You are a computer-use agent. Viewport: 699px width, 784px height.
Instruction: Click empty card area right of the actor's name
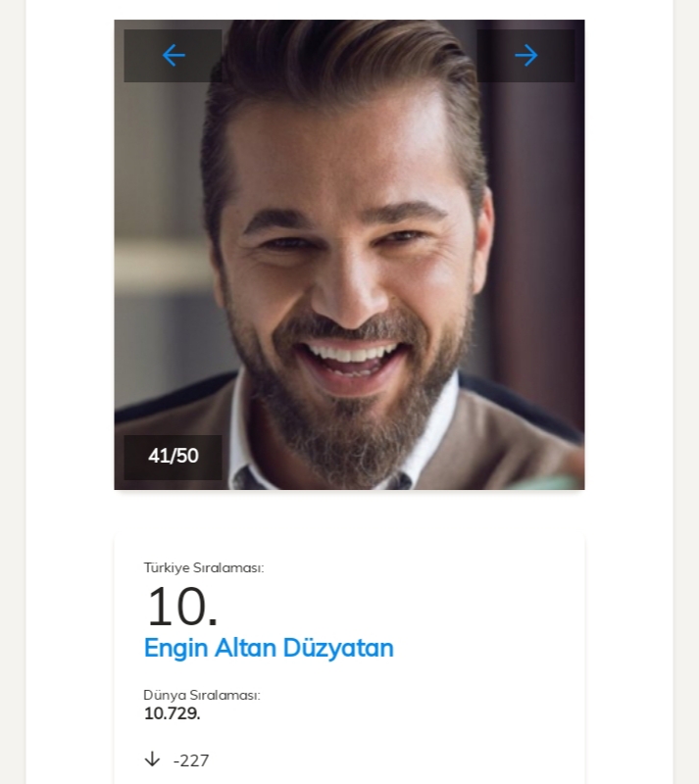pyautogui.click(x=490, y=648)
